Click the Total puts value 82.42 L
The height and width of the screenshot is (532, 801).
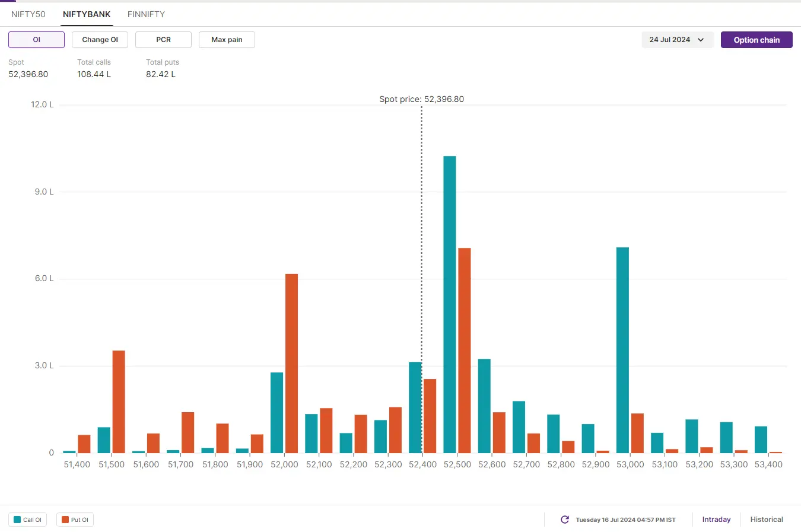pyautogui.click(x=161, y=74)
